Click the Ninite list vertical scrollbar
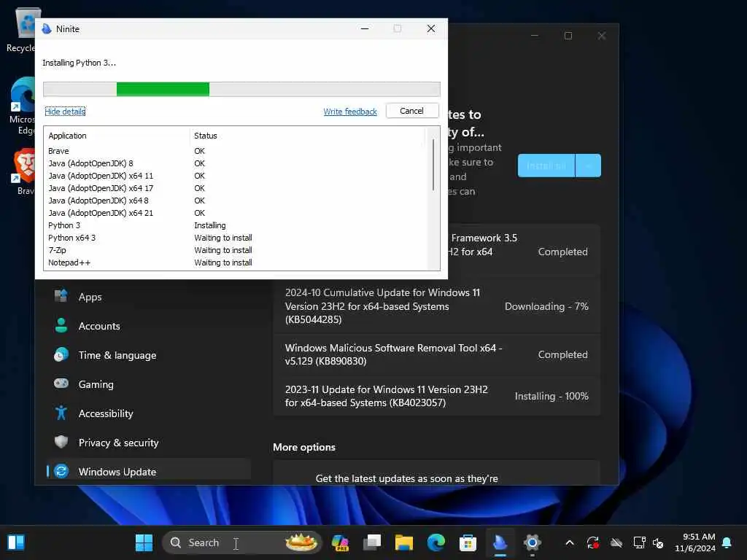Screen dimensions: 747x560 click(433, 165)
